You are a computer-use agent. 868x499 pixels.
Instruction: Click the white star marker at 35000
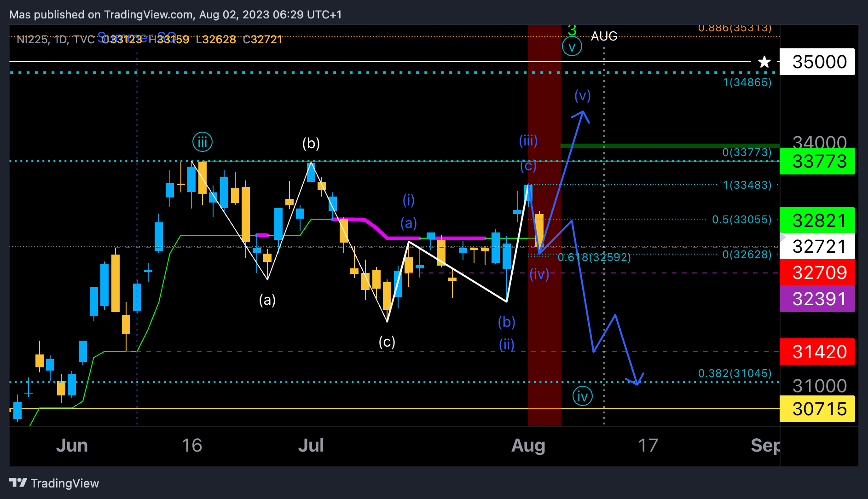click(x=764, y=62)
